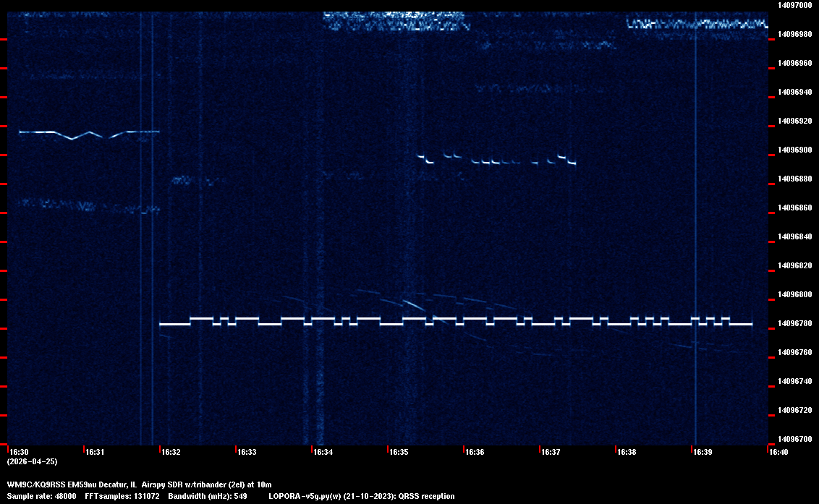Screen dimensions: 819x504
Task: Click the Sample rate: 48000 text
Action: [41, 496]
